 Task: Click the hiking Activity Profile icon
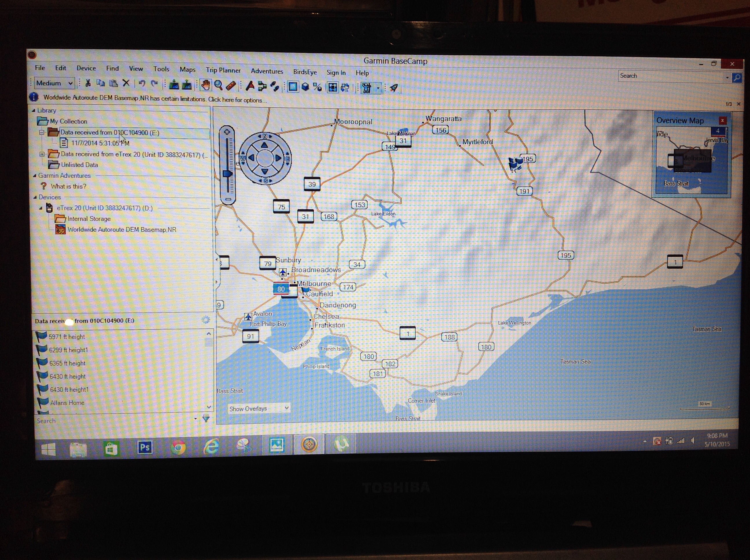pyautogui.click(x=367, y=89)
